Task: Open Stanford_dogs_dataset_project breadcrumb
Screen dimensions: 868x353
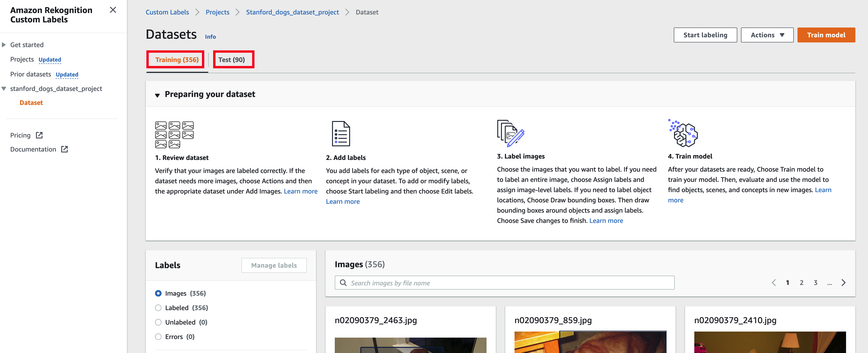Action: pyautogui.click(x=292, y=12)
